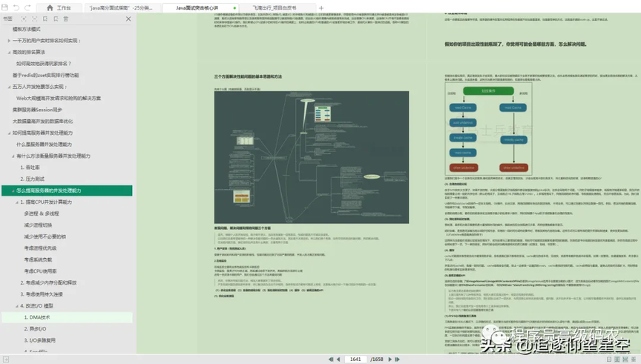Open the 模板方法模式 bookmark
The width and height of the screenshot is (641, 364).
tap(27, 29)
